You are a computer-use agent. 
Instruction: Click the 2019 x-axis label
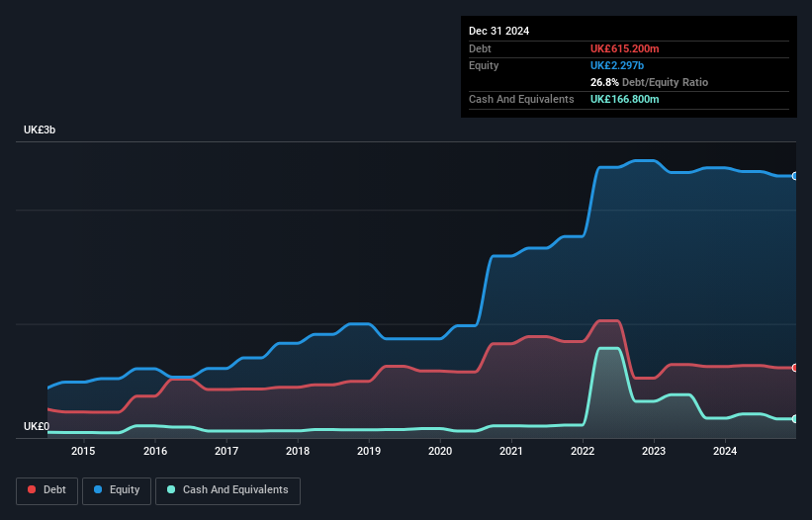369,451
